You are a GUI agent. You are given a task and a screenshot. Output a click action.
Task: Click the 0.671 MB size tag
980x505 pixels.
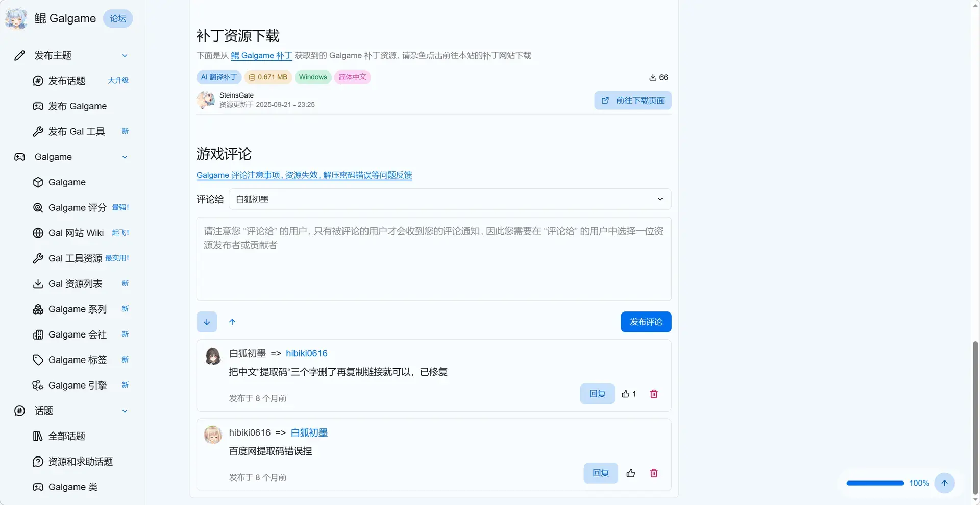pyautogui.click(x=268, y=77)
